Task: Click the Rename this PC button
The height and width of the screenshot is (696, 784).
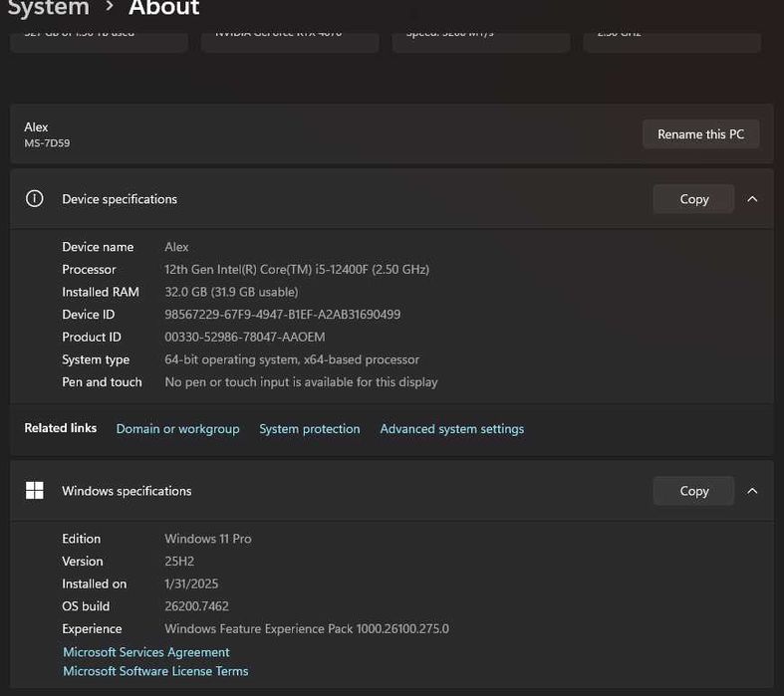Action: point(700,133)
